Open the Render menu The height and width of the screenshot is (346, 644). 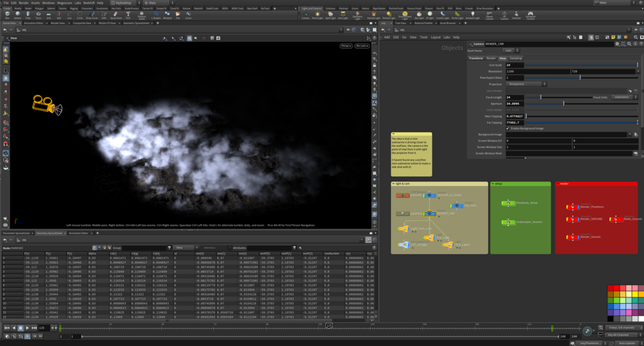[x=24, y=3]
